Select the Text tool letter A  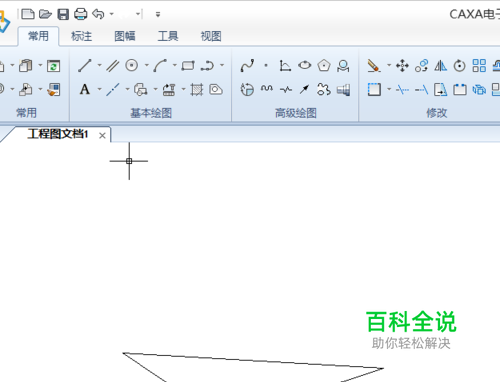click(85, 89)
